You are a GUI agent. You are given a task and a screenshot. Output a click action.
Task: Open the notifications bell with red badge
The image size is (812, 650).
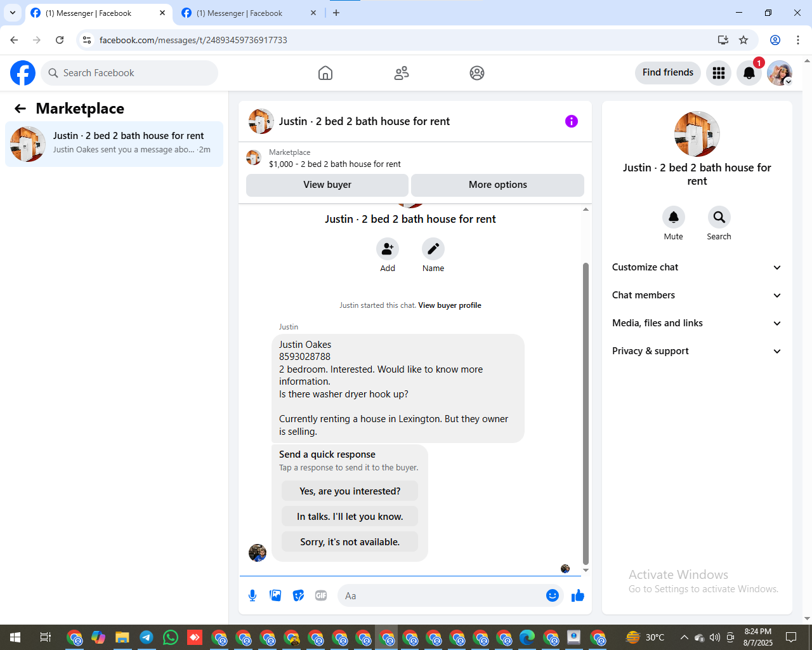click(749, 73)
